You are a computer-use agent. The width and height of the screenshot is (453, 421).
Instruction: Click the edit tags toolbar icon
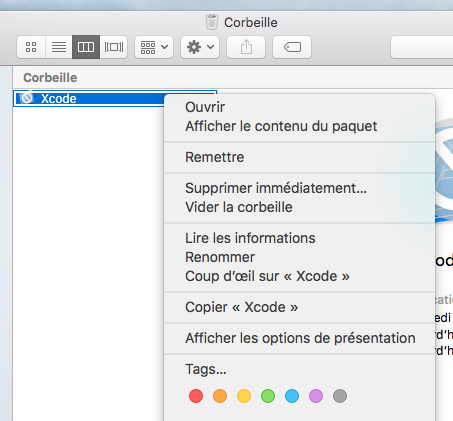292,47
